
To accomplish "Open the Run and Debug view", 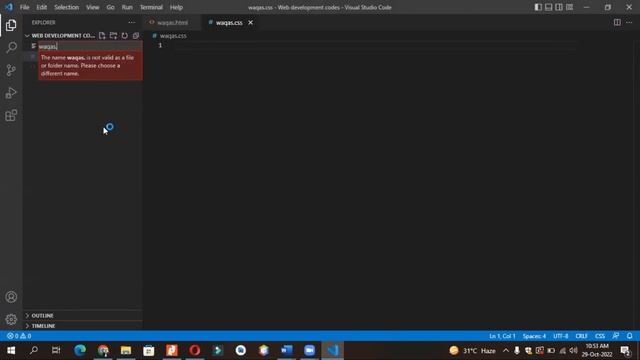I will [x=11, y=93].
